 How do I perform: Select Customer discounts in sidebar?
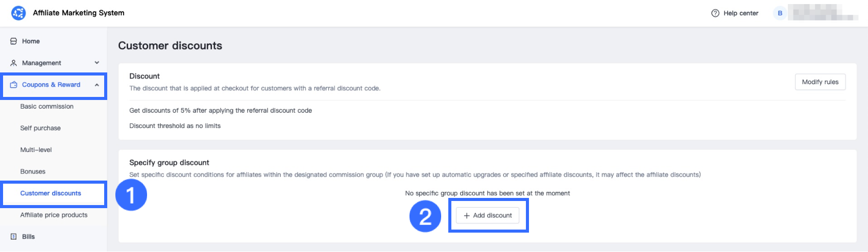(x=51, y=193)
